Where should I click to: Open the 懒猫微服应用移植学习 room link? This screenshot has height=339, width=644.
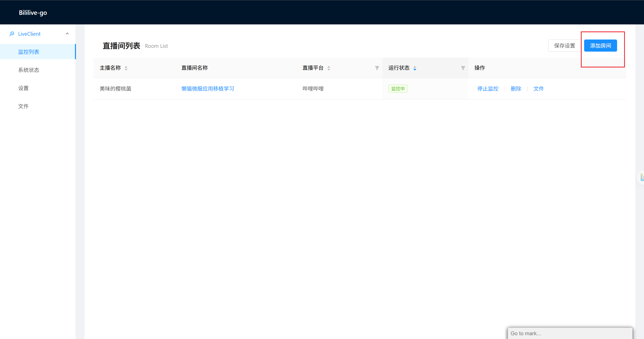pos(208,89)
